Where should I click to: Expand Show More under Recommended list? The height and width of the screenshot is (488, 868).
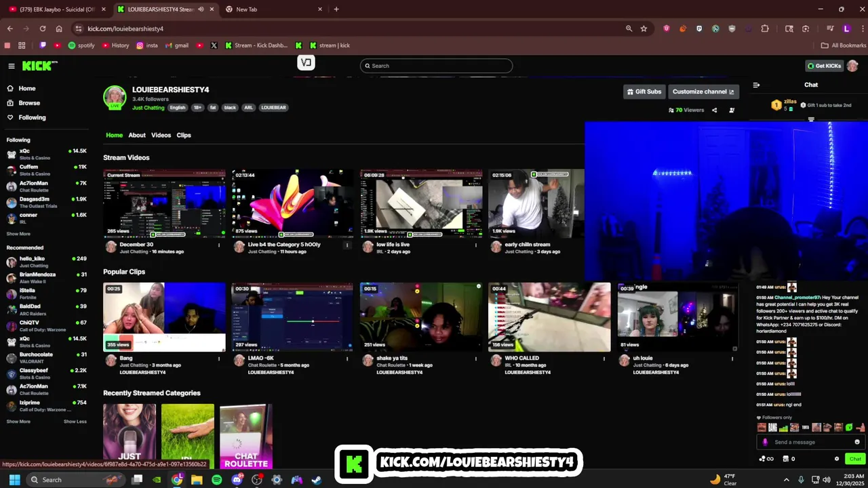18,422
